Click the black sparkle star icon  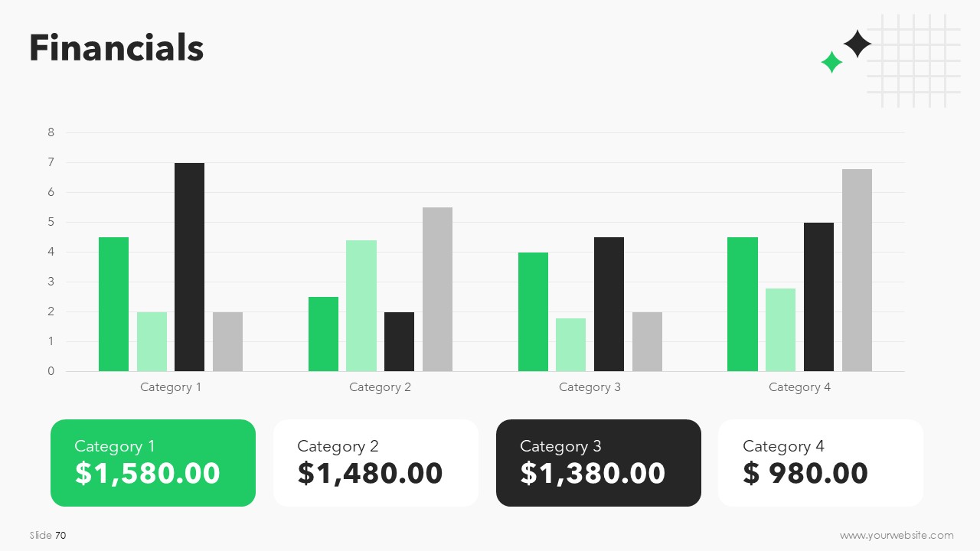tap(857, 44)
